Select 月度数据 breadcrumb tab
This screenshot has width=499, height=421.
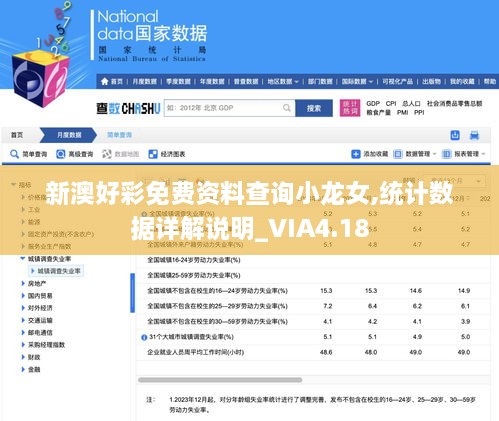[69, 135]
